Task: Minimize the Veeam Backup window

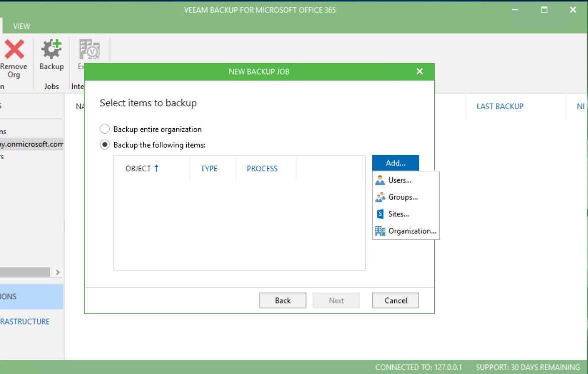Action: (x=515, y=10)
